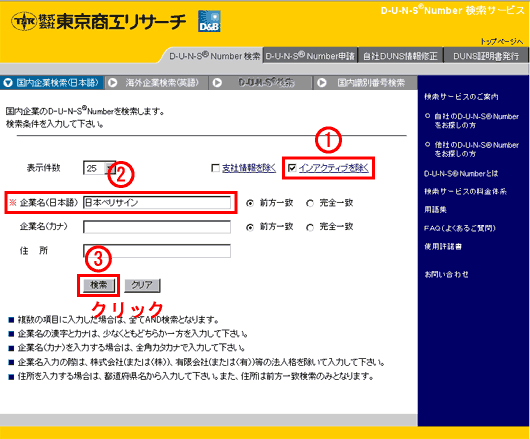
Task: Open 自社のD-U-N-S Numberをお探しの方 link
Action: [477, 121]
